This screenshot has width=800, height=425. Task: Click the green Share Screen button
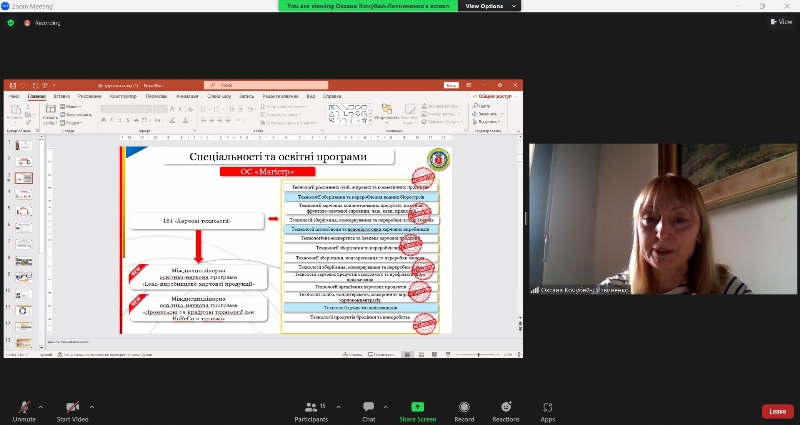[417, 411]
